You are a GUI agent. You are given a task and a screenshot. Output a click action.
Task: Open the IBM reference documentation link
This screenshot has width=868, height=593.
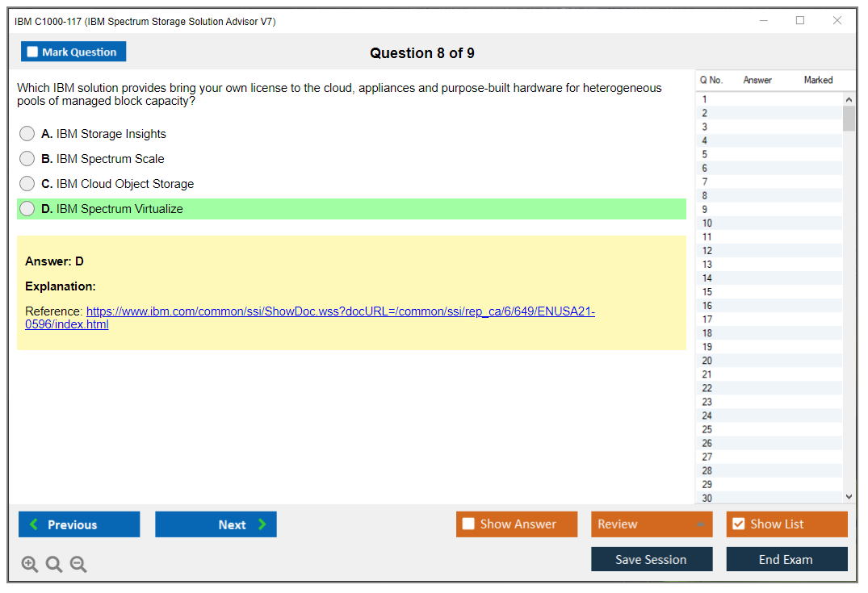pyautogui.click(x=340, y=312)
